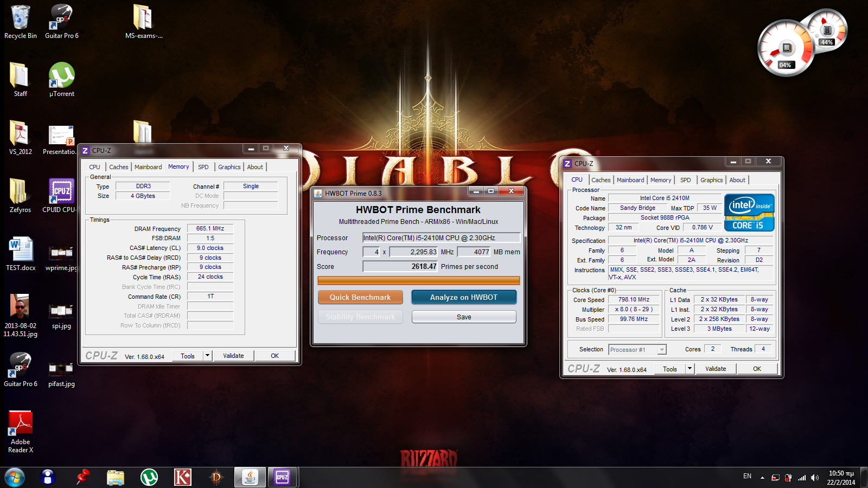Screen dimensions: 868x488
Task: Click the 2,295.83 MHz frequency field
Action: (414, 252)
